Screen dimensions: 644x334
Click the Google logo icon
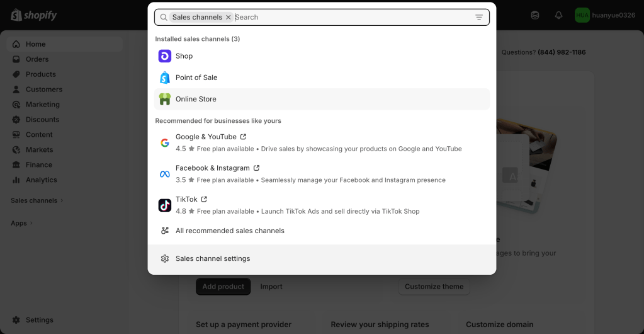point(165,142)
